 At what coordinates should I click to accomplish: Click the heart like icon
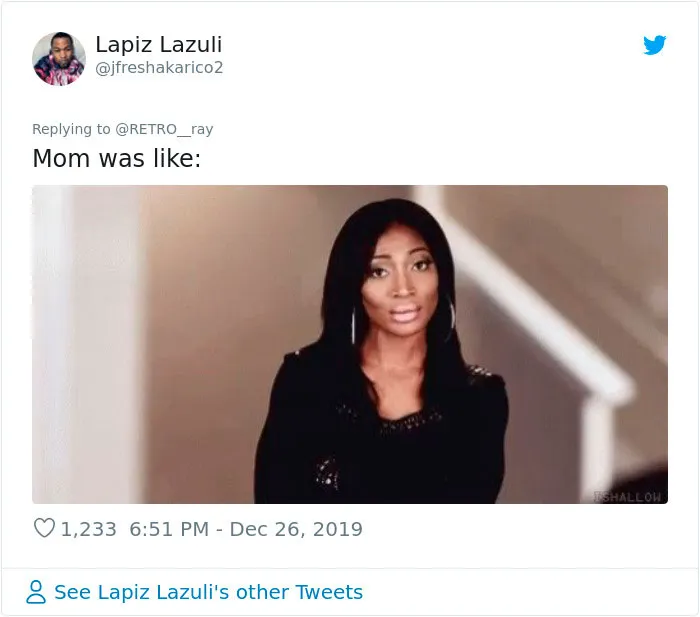44,528
